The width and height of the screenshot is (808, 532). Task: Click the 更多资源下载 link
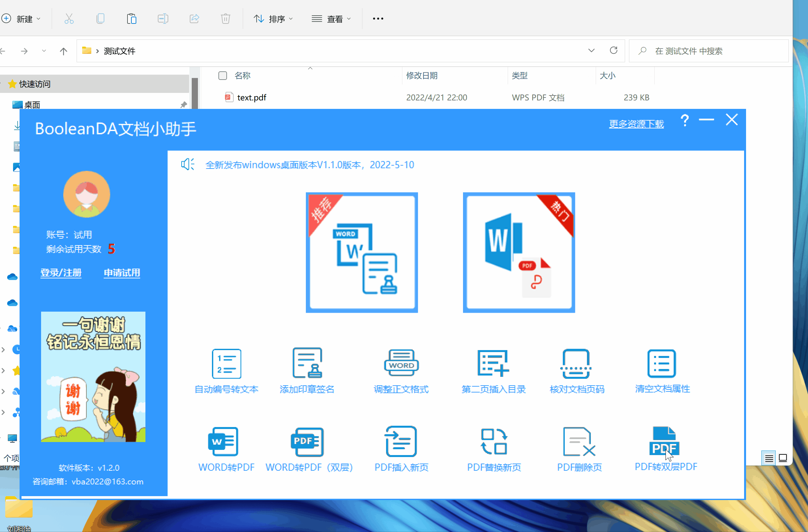coord(636,124)
